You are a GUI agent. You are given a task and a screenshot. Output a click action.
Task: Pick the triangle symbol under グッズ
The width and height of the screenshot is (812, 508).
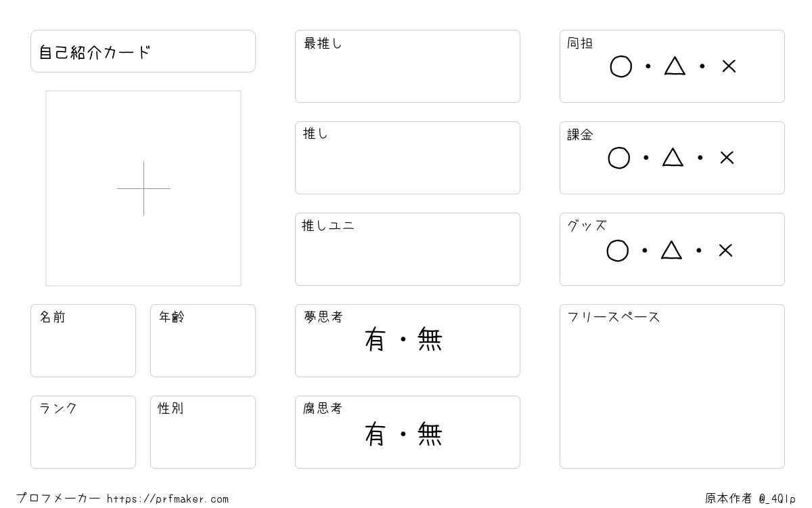671,250
